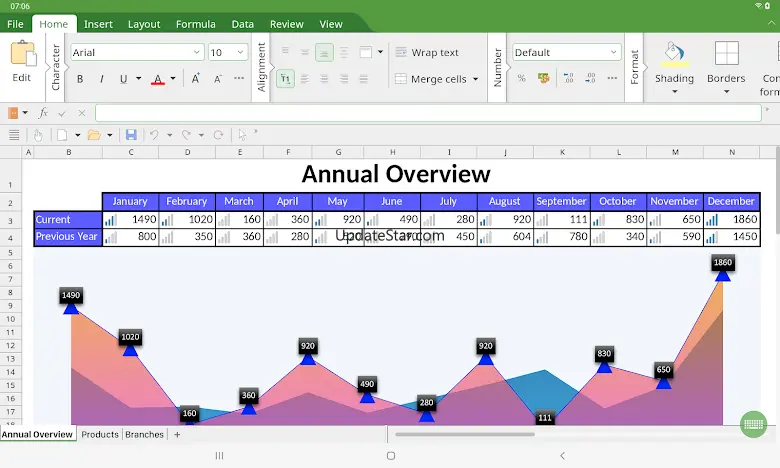Screen dimensions: 780x468
Task: Toggle horizontal center alignment
Action: pos(324,79)
